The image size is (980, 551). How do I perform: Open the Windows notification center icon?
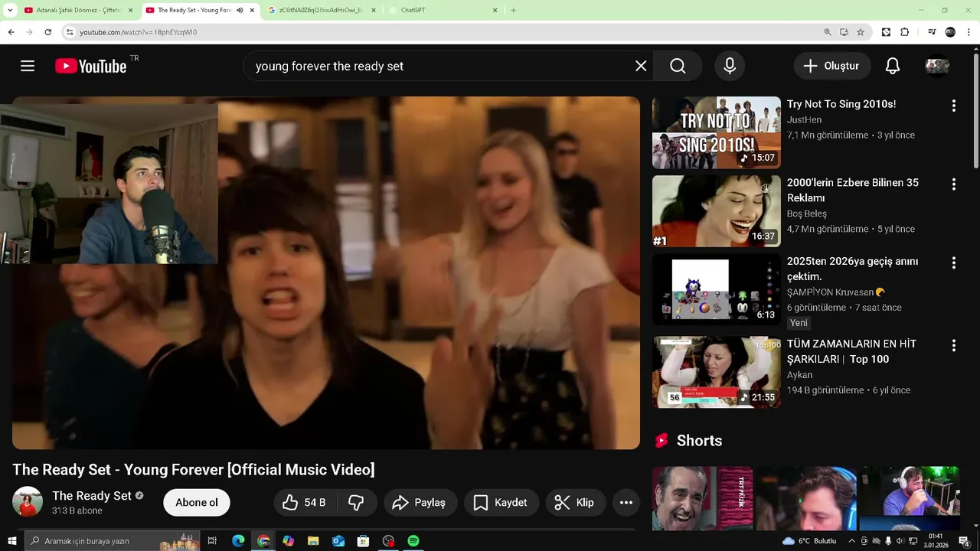click(x=964, y=541)
